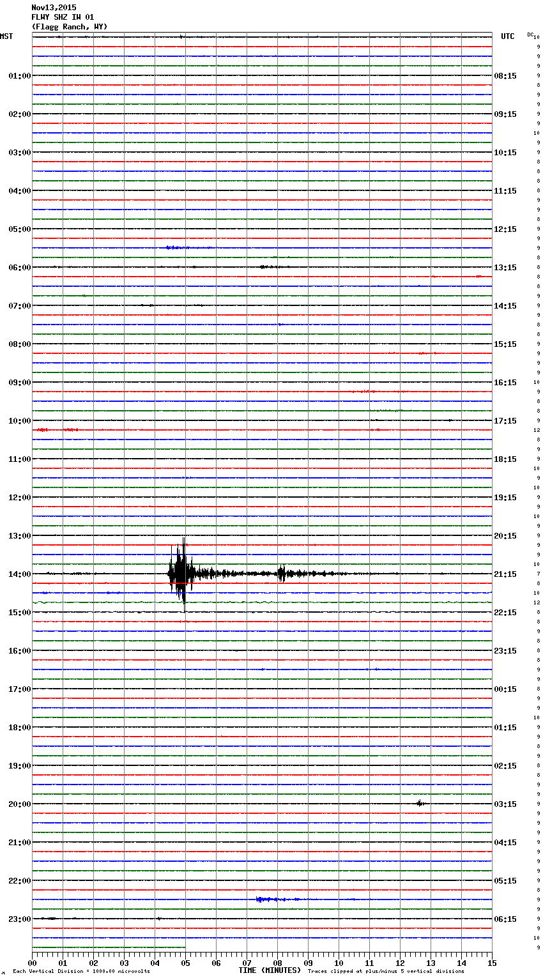This screenshot has height=980, width=543.
Task: Select the station code 'FLWY SHZ IW 01'
Action: (63, 17)
